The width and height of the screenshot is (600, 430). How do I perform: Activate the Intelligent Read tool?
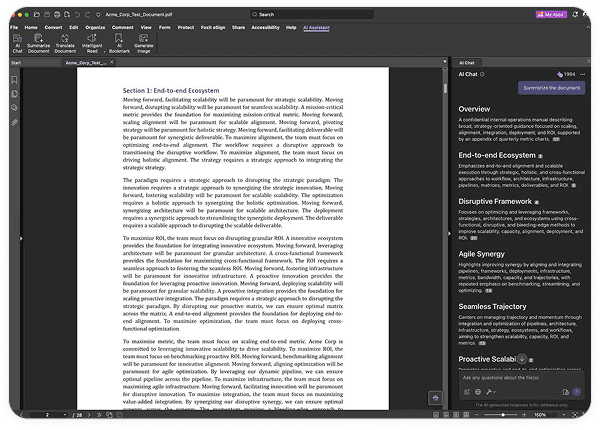click(92, 43)
